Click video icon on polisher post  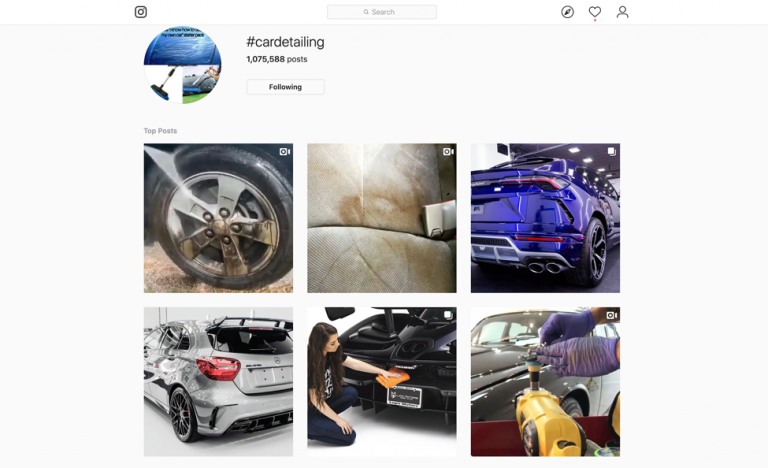pos(612,316)
